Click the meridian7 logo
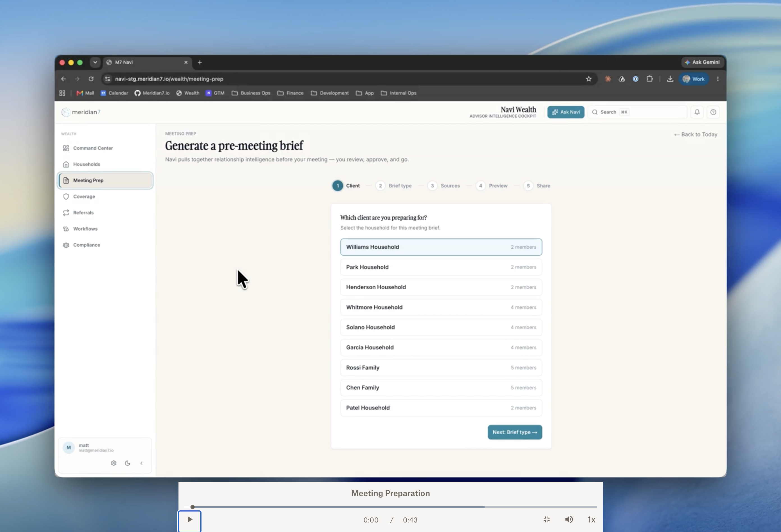The image size is (781, 532). tap(81, 112)
